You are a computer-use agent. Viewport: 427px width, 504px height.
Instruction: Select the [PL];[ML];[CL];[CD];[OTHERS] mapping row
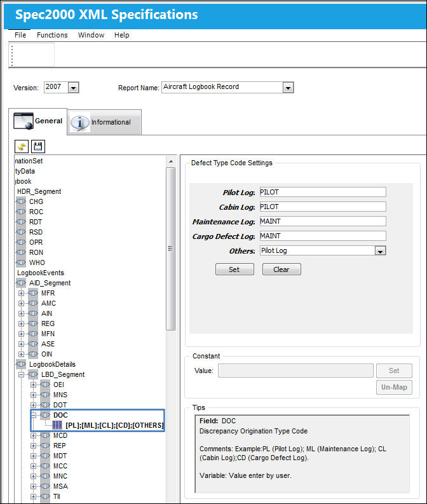pos(114,425)
